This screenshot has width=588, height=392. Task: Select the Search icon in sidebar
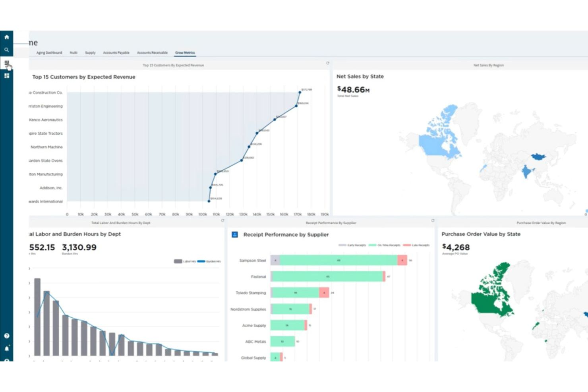click(7, 50)
